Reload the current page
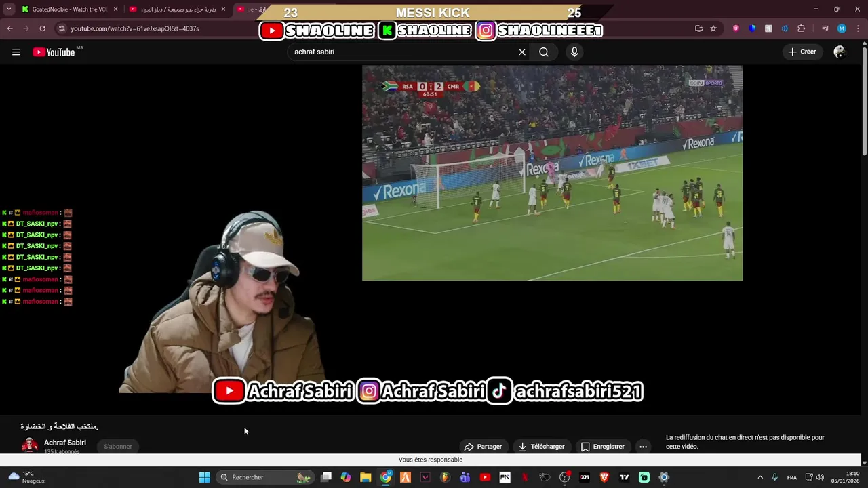The height and width of the screenshot is (488, 868). pos(42,28)
